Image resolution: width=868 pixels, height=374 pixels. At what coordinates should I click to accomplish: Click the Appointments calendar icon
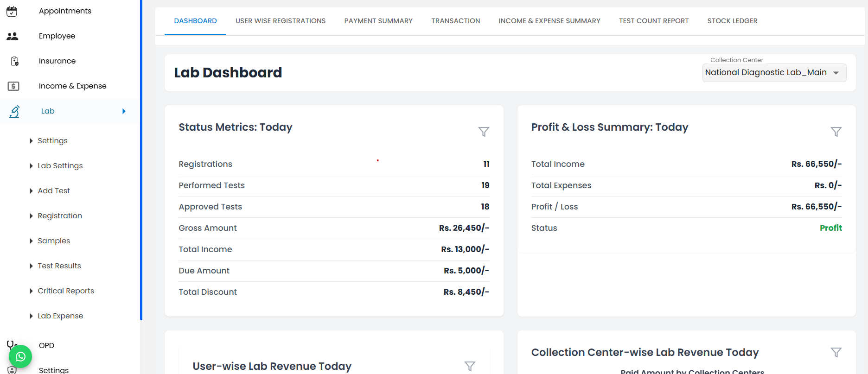pyautogui.click(x=12, y=11)
